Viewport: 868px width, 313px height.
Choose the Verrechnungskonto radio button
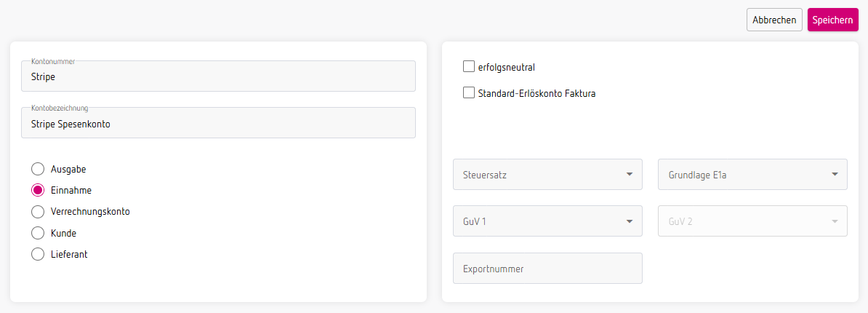point(38,212)
